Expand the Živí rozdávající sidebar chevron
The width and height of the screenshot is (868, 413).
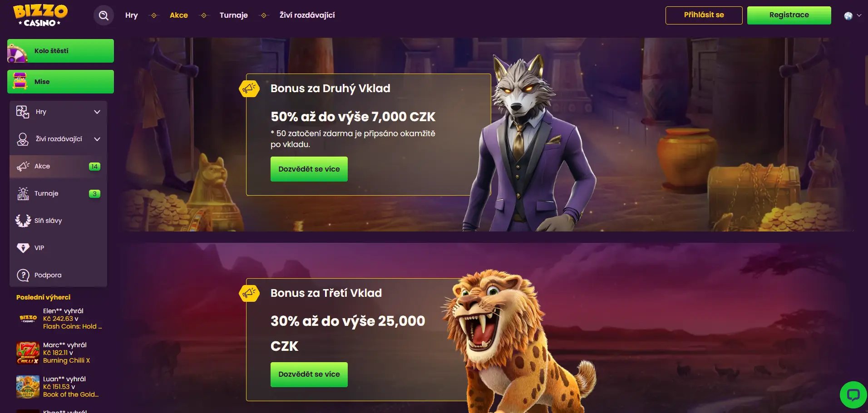[97, 139]
